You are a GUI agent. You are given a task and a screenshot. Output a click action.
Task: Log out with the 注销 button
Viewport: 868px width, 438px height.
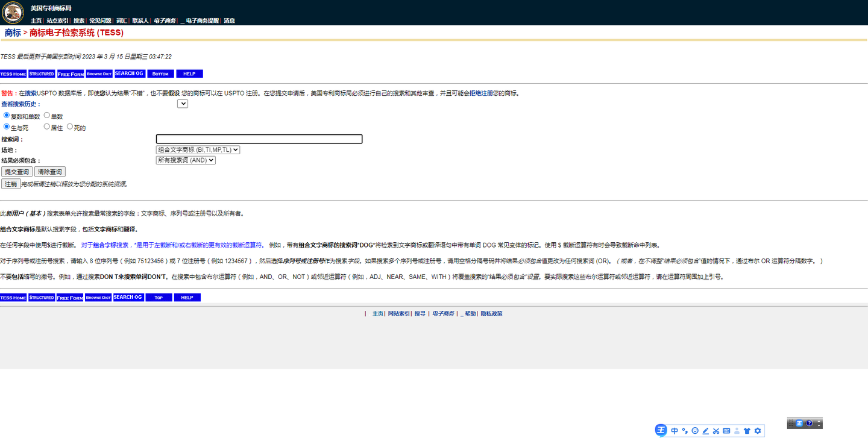click(11, 184)
